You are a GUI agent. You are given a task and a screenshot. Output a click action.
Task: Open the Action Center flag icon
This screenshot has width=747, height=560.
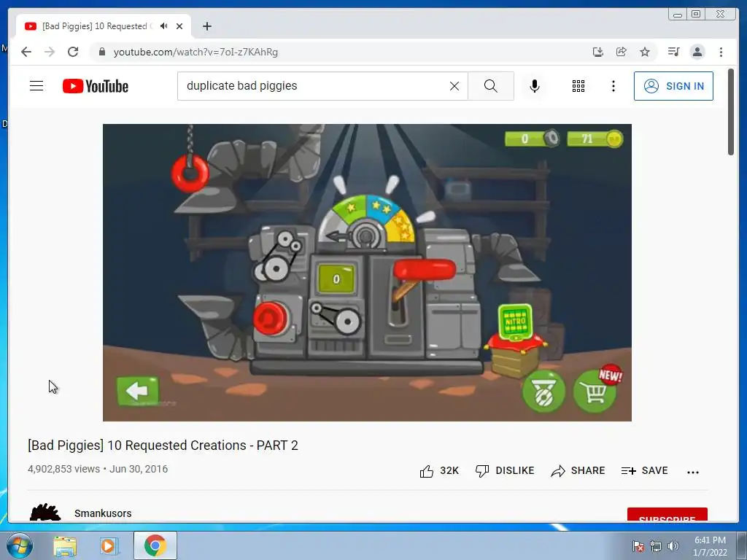tap(638, 546)
